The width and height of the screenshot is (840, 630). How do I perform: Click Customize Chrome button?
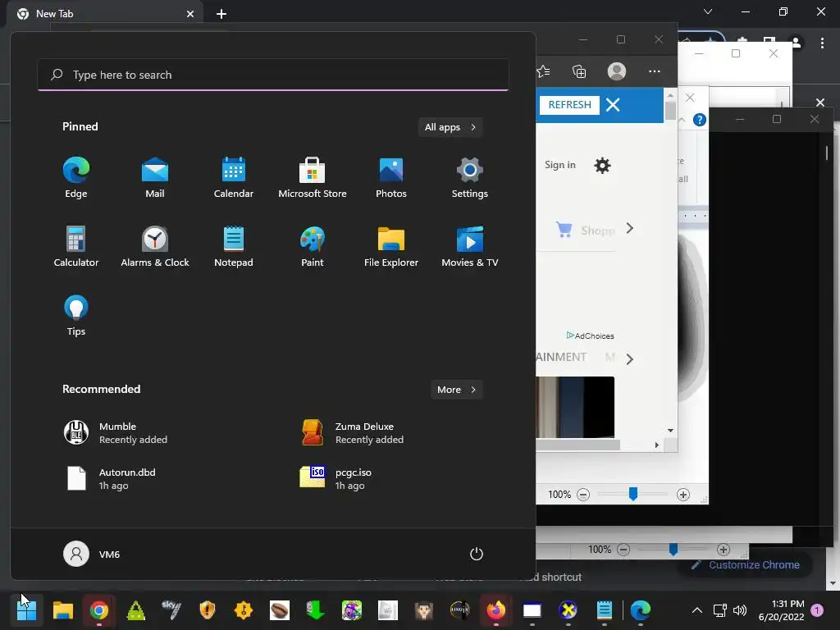pyautogui.click(x=746, y=564)
